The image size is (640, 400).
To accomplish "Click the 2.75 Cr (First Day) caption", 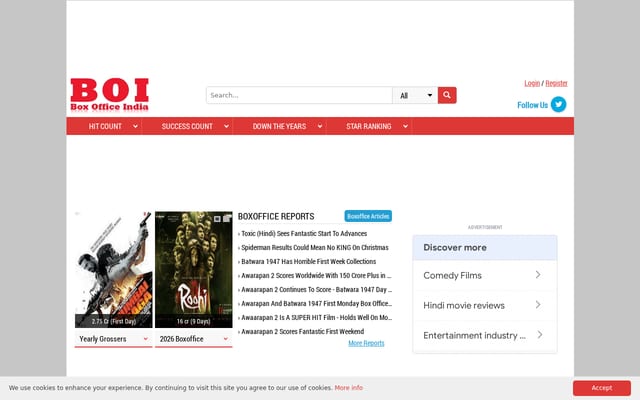I will pyautogui.click(x=113, y=321).
